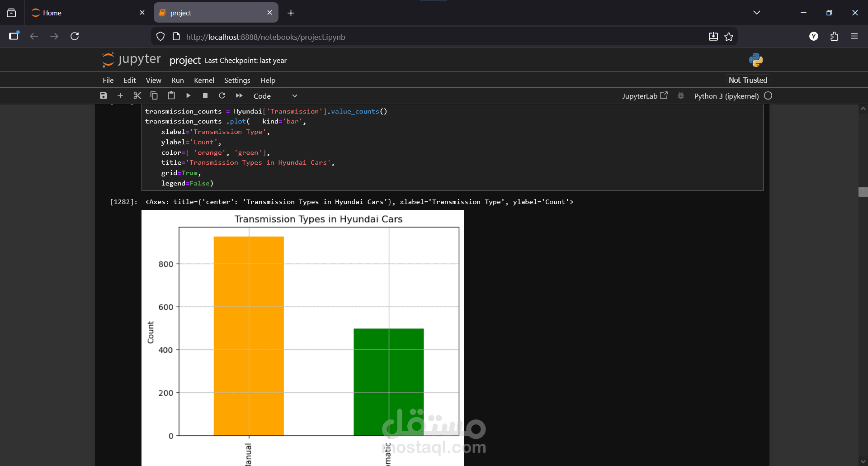Screen dimensions: 868x466
Task: Interrupt the kernel with the stop icon
Action: pyautogui.click(x=205, y=95)
